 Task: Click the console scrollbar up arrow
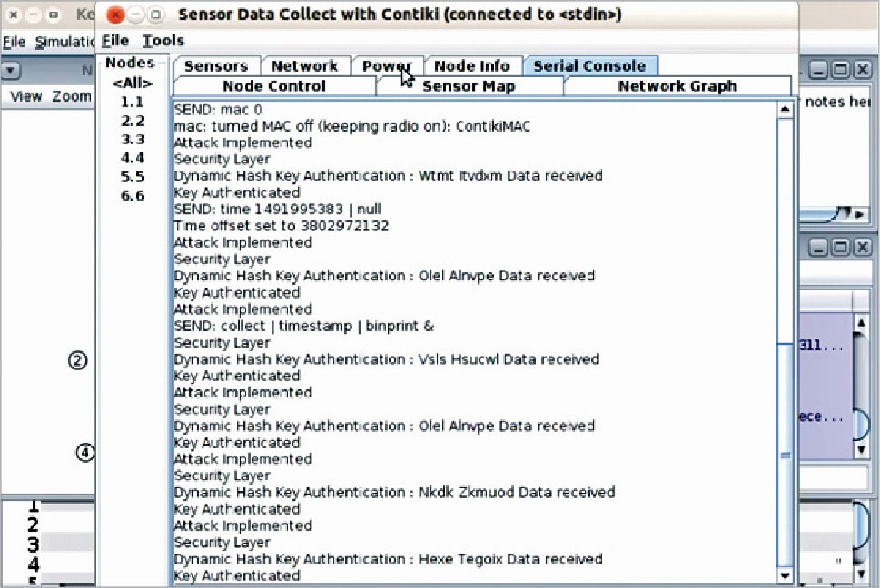786,110
